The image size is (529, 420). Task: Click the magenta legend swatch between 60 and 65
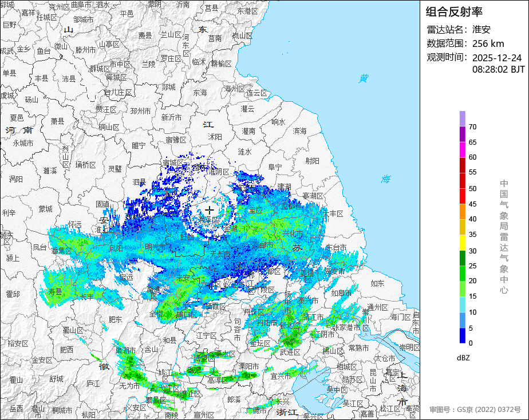[462, 149]
